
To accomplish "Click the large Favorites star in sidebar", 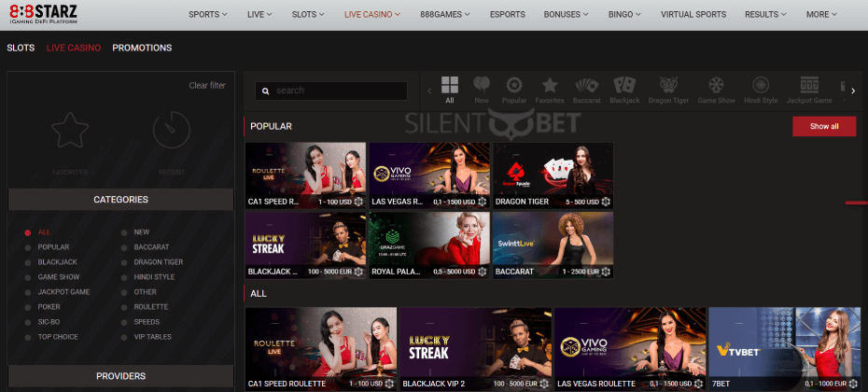I will pos(70,130).
